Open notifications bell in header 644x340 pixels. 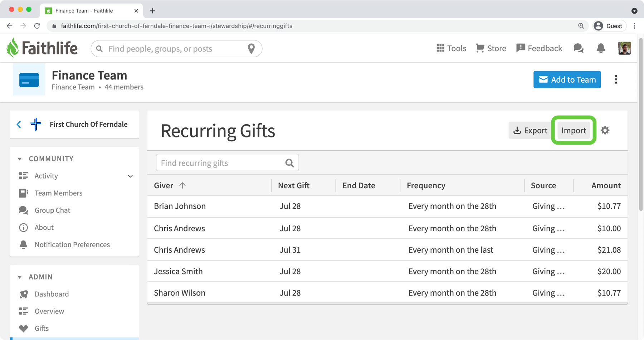(x=601, y=48)
